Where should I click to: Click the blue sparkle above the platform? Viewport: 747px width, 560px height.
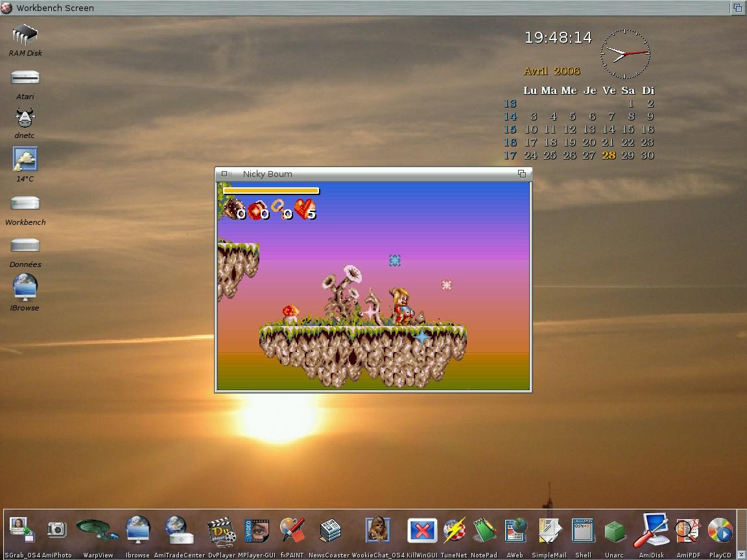[x=394, y=260]
